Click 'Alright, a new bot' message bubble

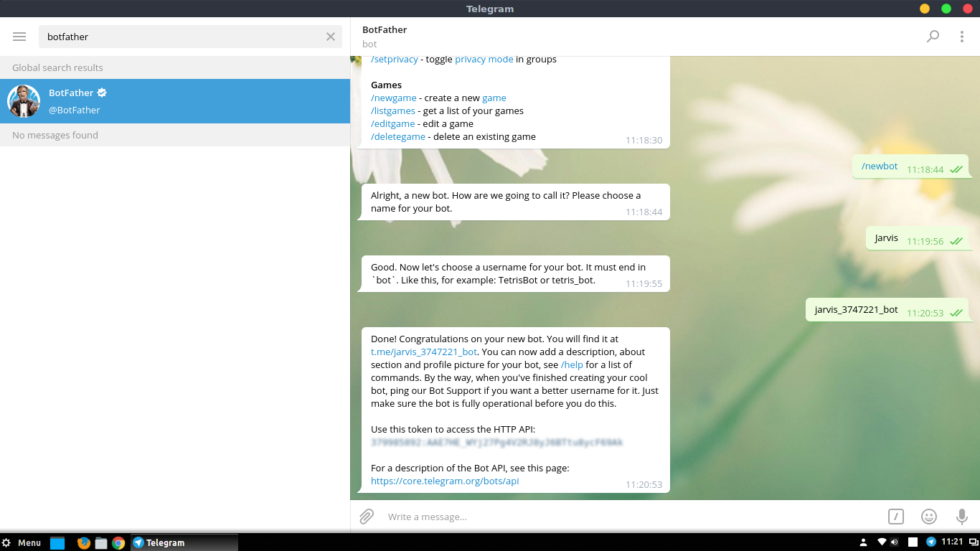tap(515, 202)
